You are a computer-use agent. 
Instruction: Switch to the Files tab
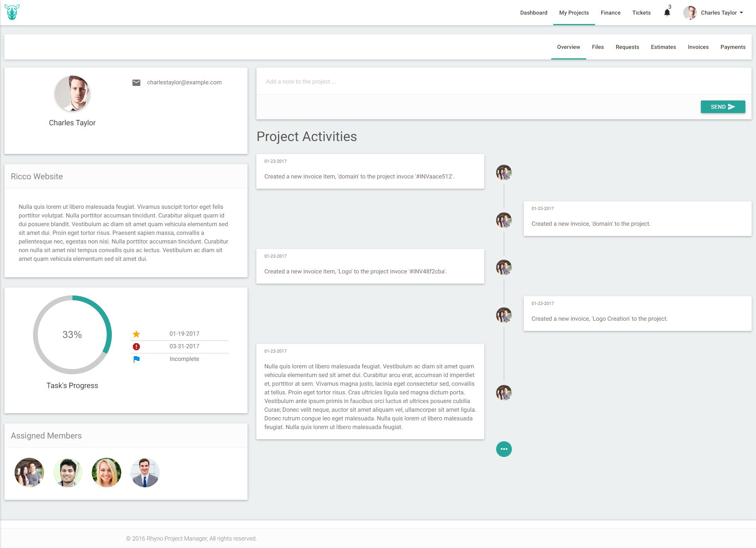(x=597, y=47)
